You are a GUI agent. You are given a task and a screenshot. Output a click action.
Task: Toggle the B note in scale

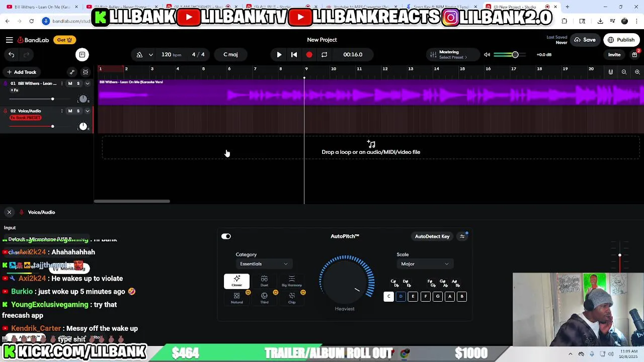(462, 297)
